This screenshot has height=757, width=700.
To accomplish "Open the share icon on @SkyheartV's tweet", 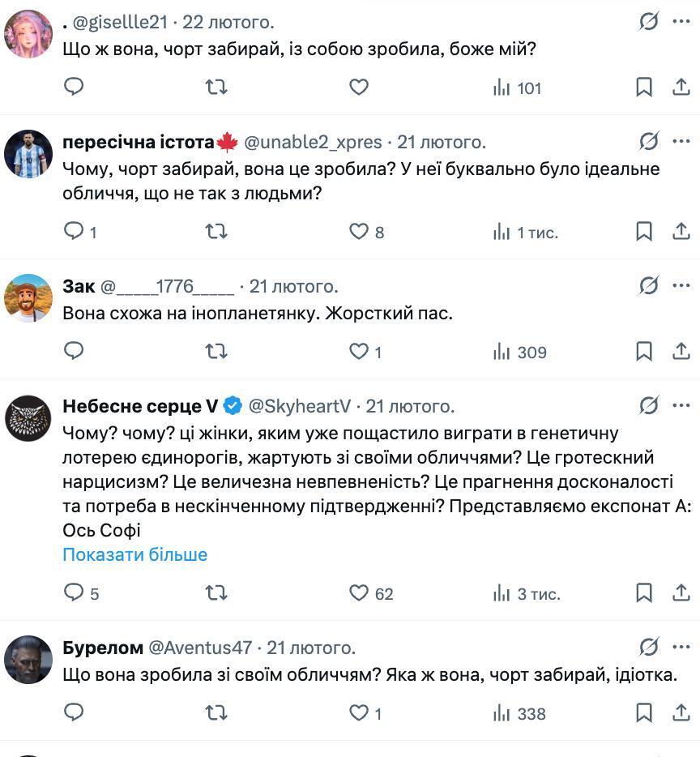I will pos(680,594).
